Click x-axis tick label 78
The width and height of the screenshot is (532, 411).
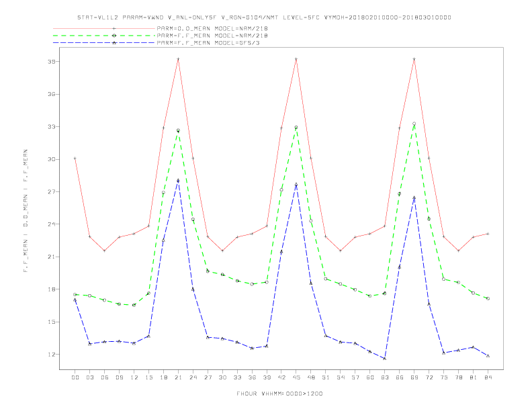[459, 377]
